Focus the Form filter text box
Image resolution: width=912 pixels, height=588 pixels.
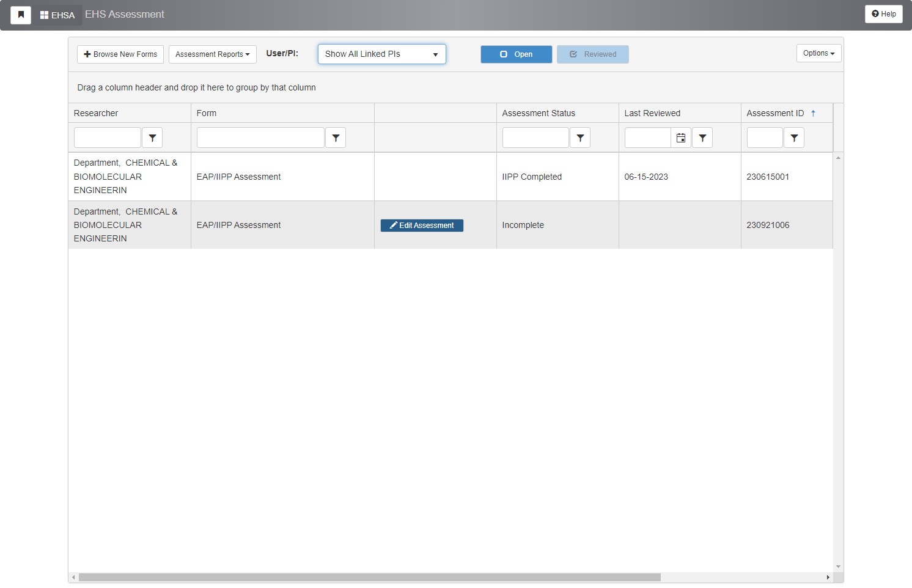tap(260, 138)
